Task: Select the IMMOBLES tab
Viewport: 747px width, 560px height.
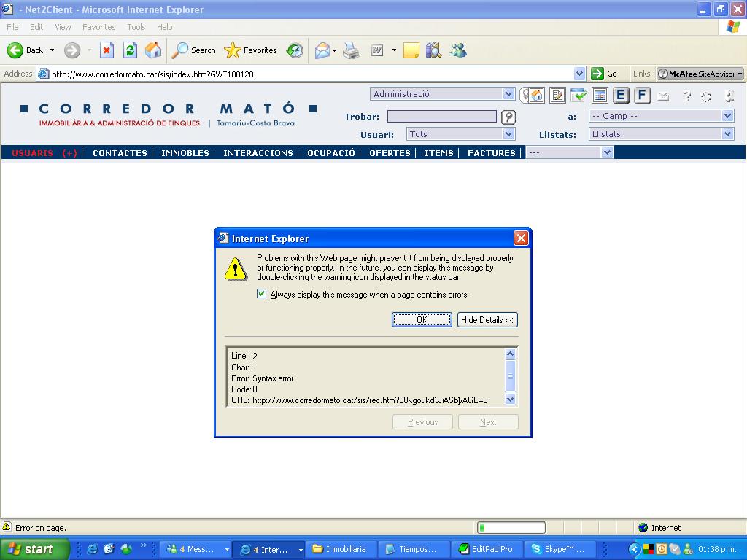Action: click(185, 153)
